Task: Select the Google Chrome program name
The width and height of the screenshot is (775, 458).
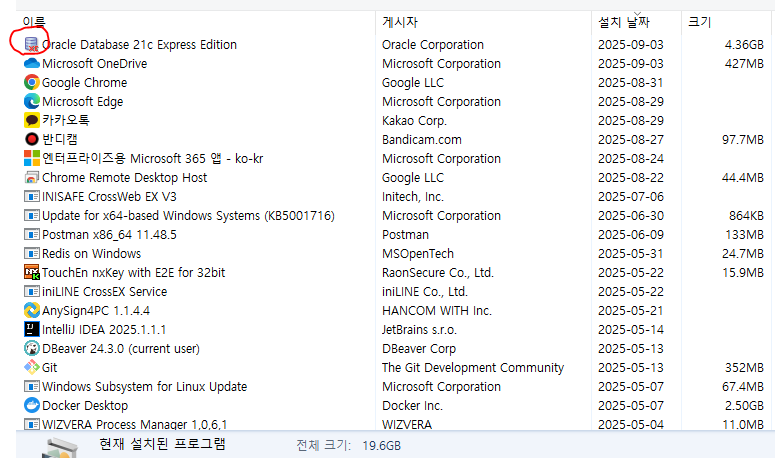Action: pyautogui.click(x=85, y=83)
